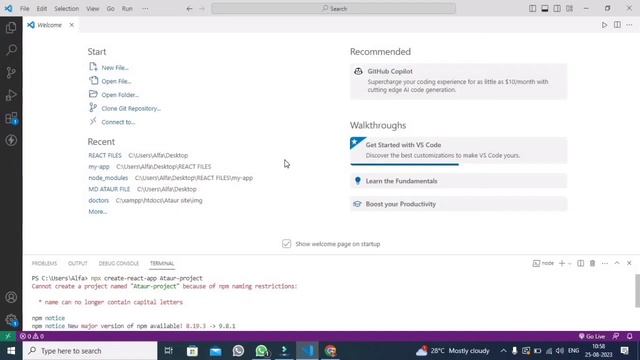Open Customize Layout icon in title bar
Viewport: 640px width, 360px height.
pyautogui.click(x=569, y=9)
